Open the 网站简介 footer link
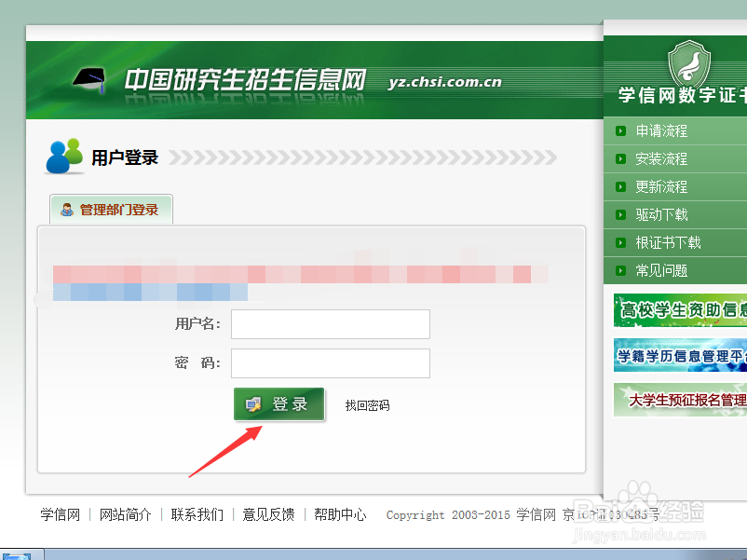Image resolution: width=747 pixels, height=560 pixels. tap(126, 514)
